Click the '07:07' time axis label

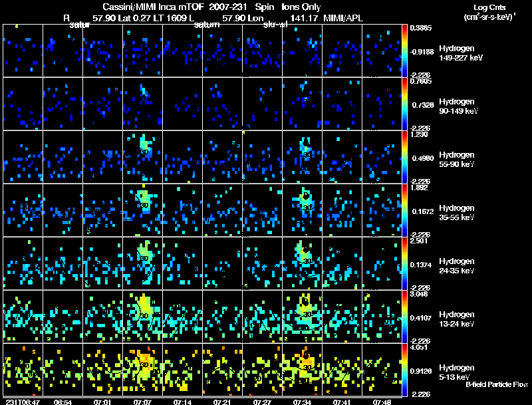coord(142,402)
